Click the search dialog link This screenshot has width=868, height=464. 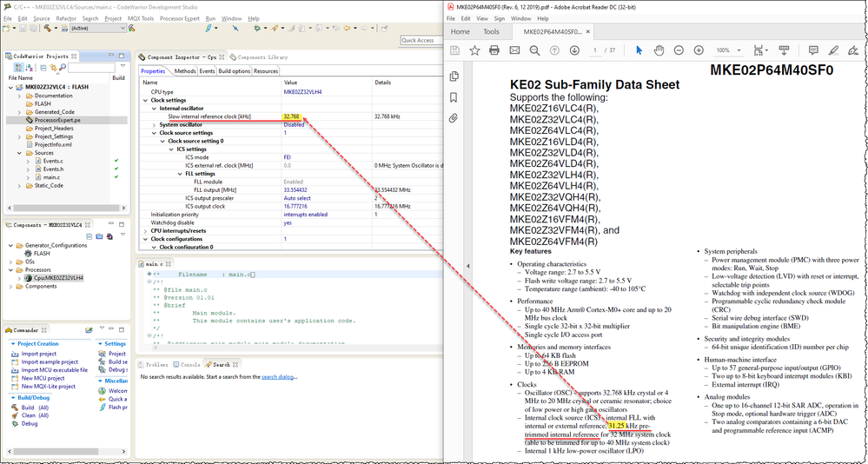pyautogui.click(x=278, y=376)
